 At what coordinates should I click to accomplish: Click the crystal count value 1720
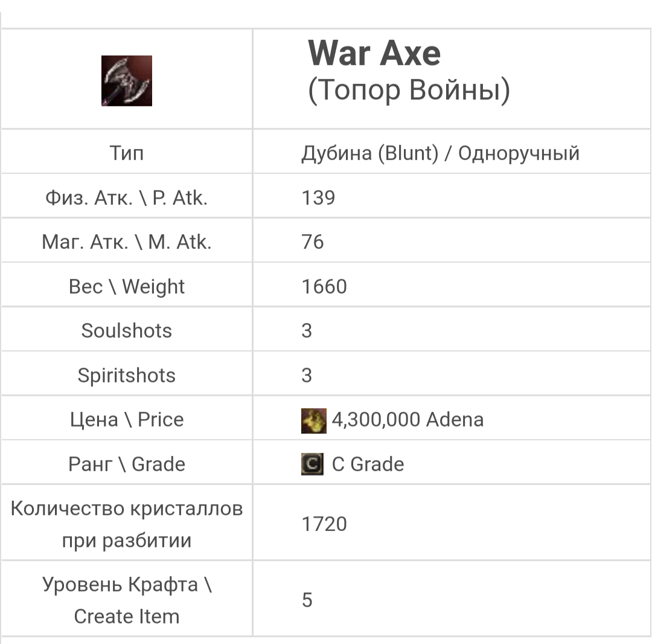[x=324, y=524]
